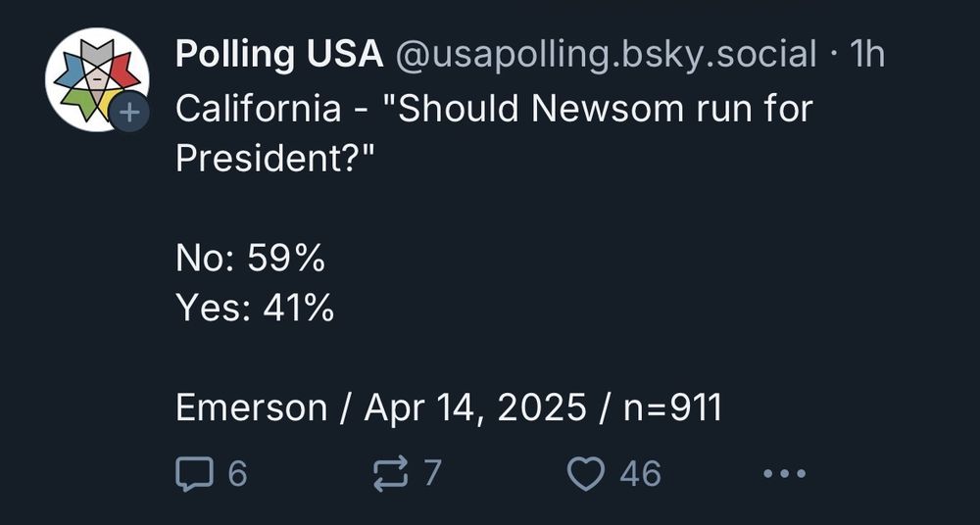Click the word "President?" in the post
The image size is (980, 525).
click(x=274, y=159)
